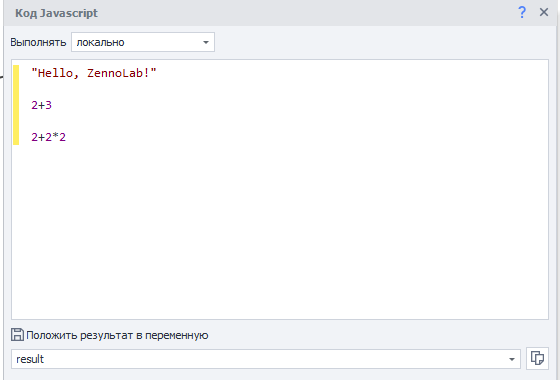Place cursor on the 2+3 line
The width and height of the screenshot is (560, 380).
[x=41, y=105]
